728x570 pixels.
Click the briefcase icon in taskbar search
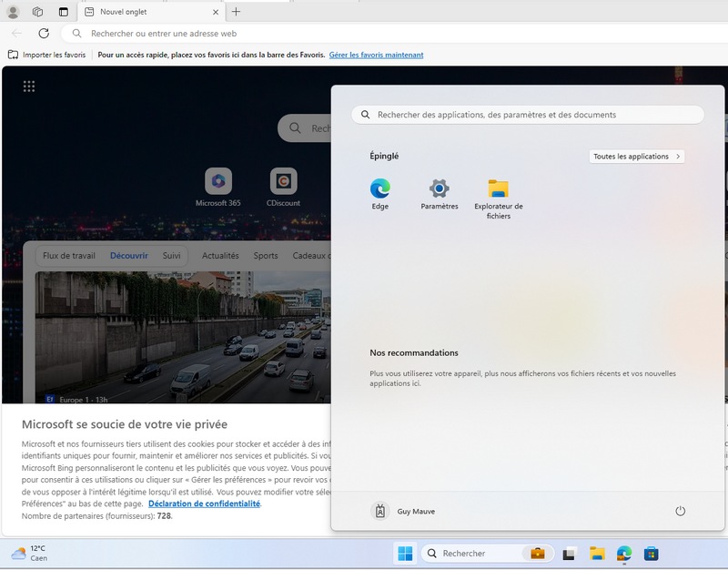(x=538, y=554)
